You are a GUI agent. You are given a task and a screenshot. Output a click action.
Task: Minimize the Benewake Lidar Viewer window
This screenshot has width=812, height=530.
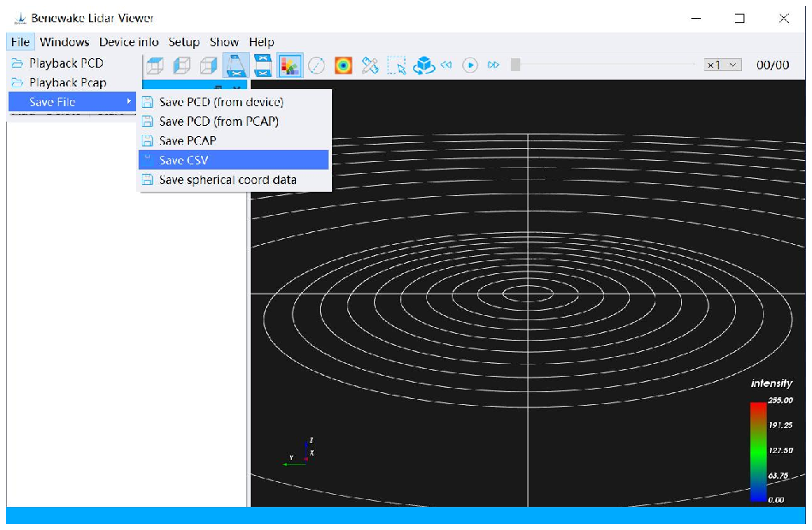(x=696, y=18)
